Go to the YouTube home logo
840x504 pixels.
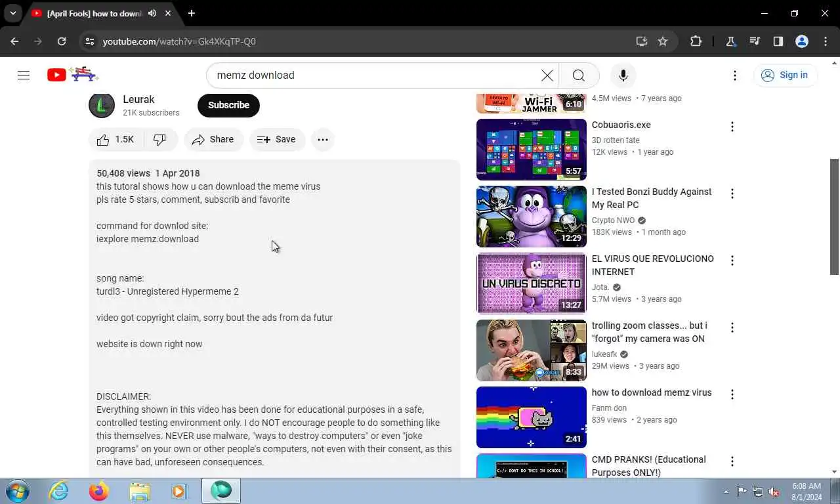(x=72, y=74)
